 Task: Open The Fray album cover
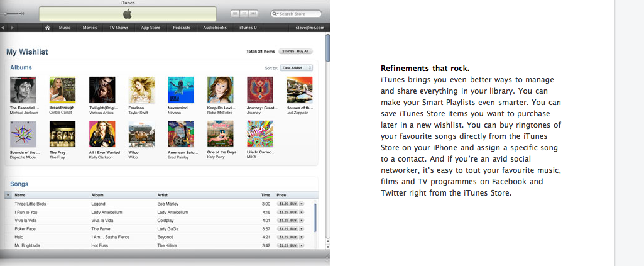click(x=62, y=133)
